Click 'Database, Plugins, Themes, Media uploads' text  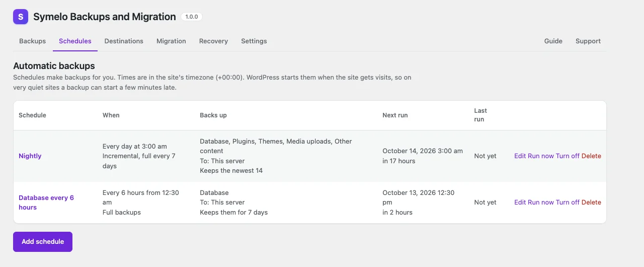coord(266,142)
